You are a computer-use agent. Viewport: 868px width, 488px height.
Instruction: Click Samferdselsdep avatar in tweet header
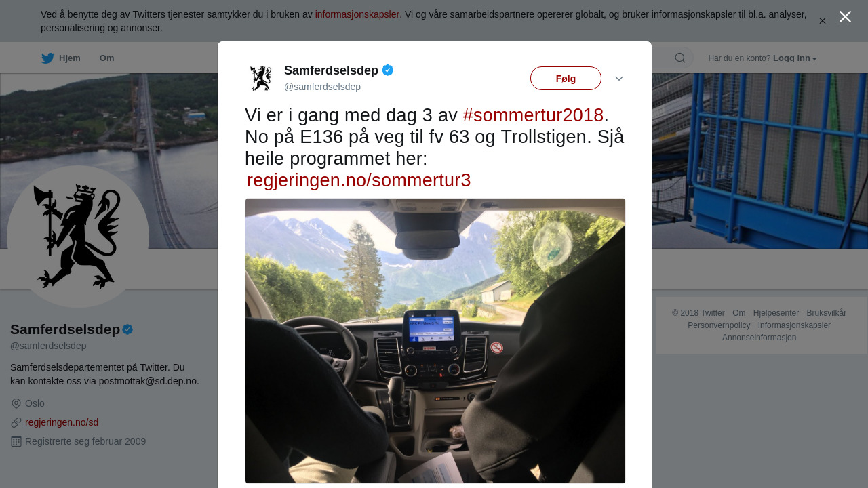(x=260, y=78)
